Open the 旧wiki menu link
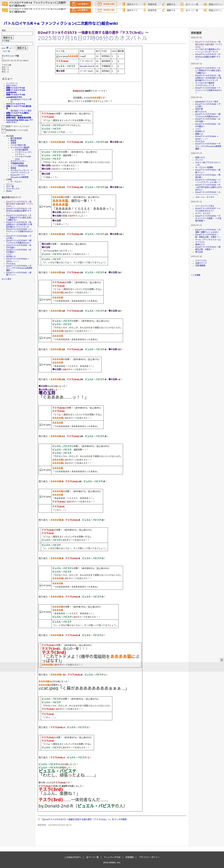Image resolution: width=224 pixels, height=868 pixels. click(9, 191)
